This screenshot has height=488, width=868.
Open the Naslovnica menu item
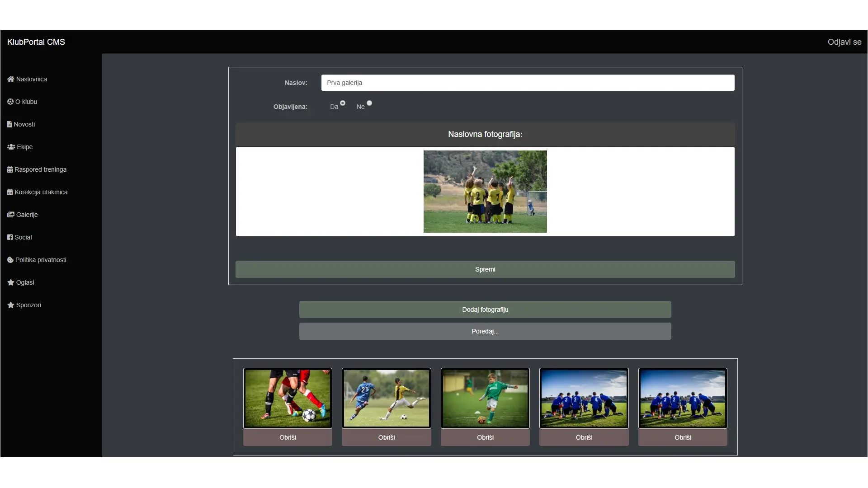[27, 79]
